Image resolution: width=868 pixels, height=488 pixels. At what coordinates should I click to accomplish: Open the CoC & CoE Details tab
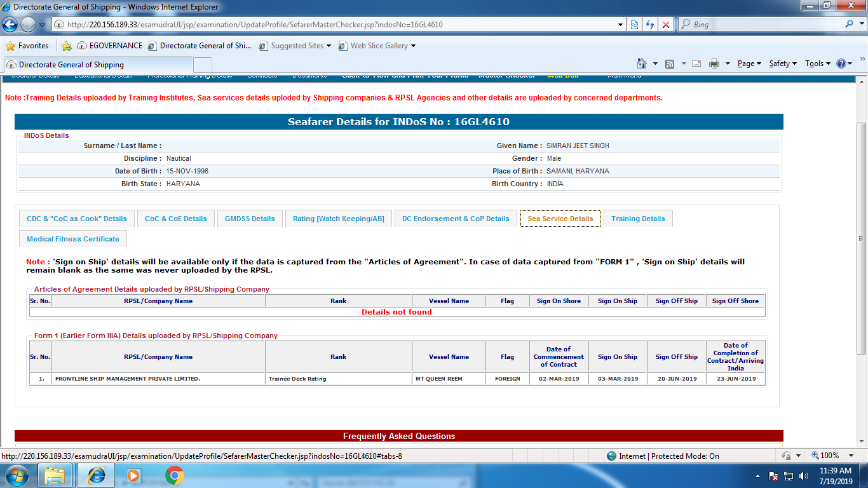tap(176, 219)
